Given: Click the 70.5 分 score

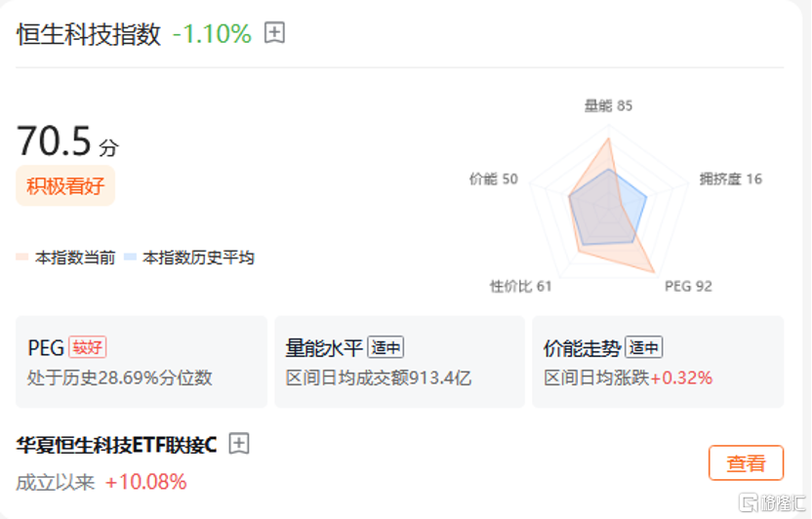Looking at the screenshot, I should click(67, 142).
